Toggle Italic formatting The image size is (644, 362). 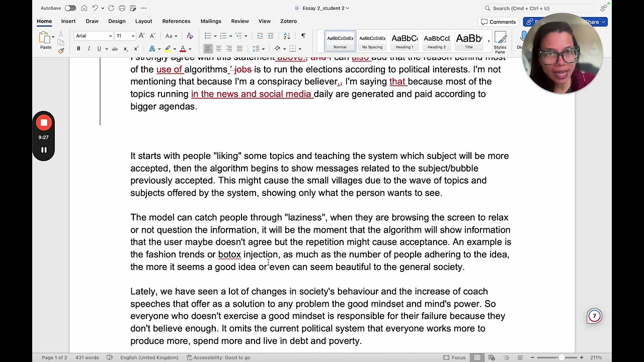[x=89, y=49]
